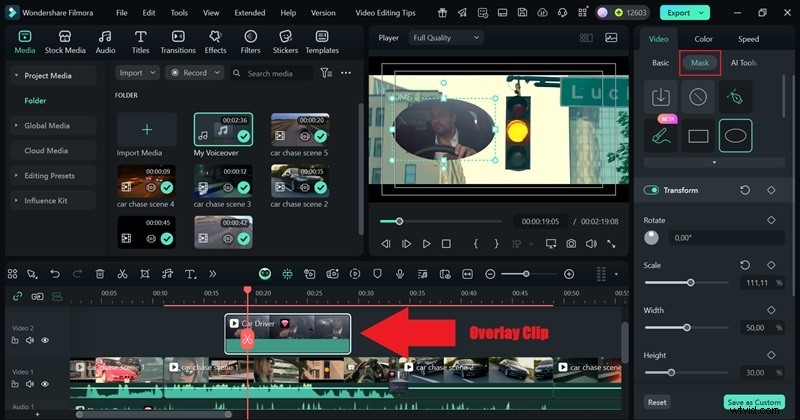Open the Full Quality dropdown
Viewport: 800px width, 420px height.
tap(445, 37)
